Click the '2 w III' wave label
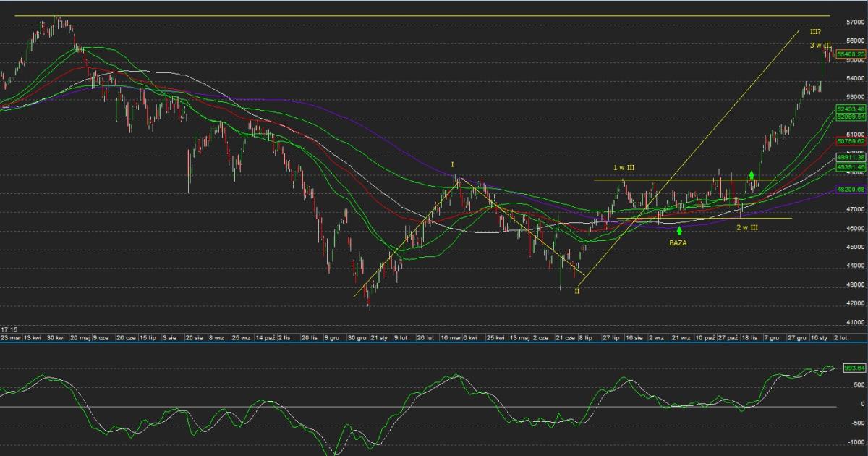 point(747,228)
